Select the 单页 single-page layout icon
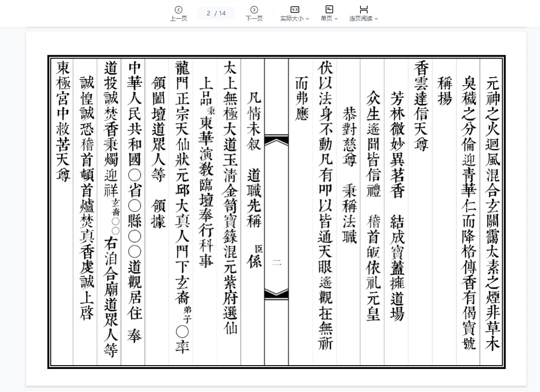The image size is (540, 392). pos(329,9)
